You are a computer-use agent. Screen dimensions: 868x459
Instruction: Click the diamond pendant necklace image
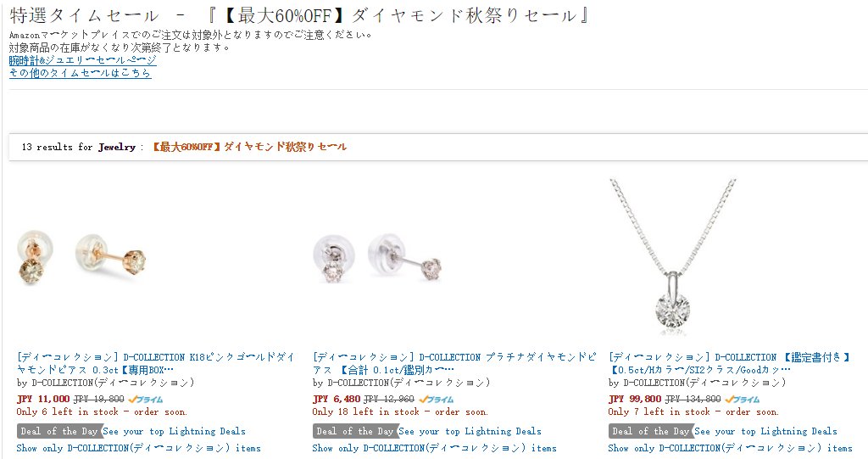click(673, 256)
